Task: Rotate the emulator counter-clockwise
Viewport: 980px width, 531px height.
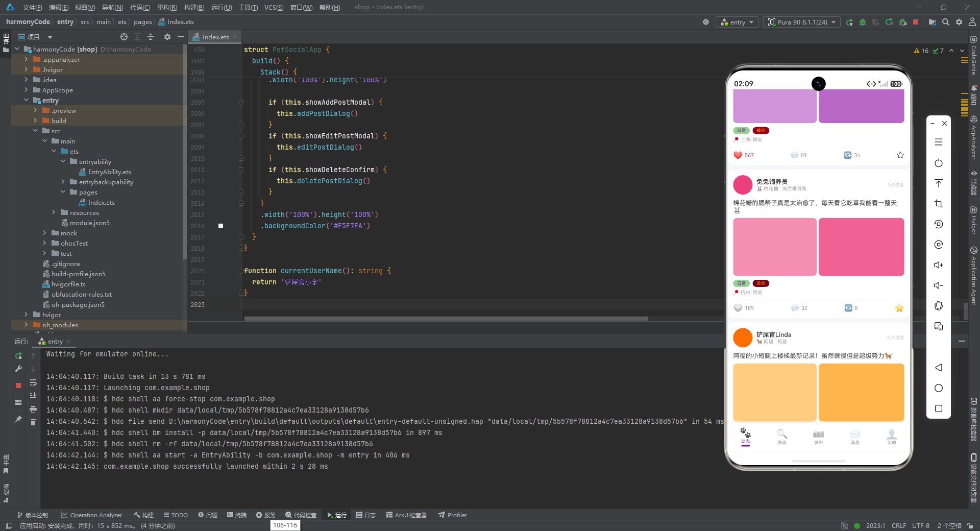Action: (939, 224)
